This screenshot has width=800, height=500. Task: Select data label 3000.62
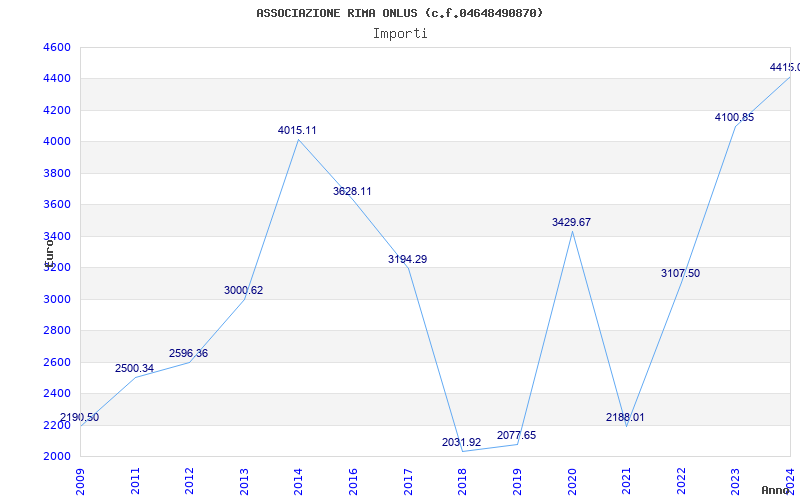point(243,290)
